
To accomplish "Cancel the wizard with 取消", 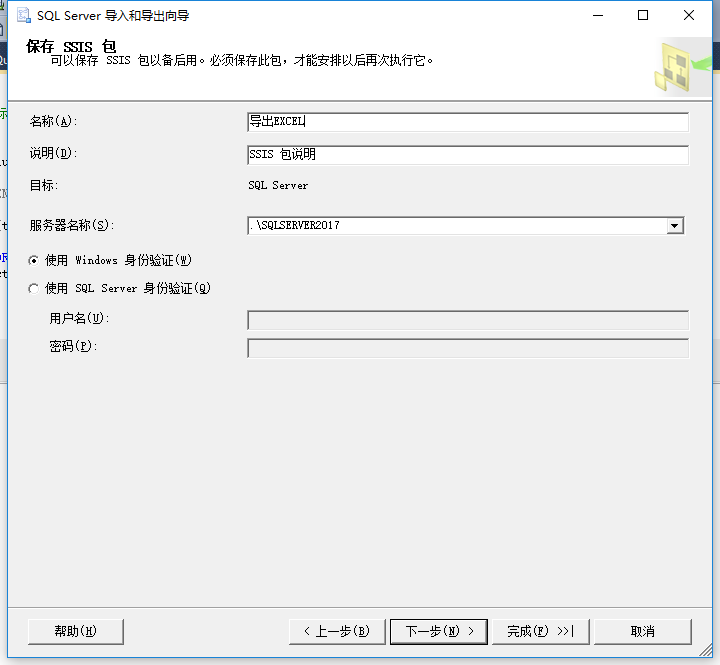I will click(x=643, y=631).
